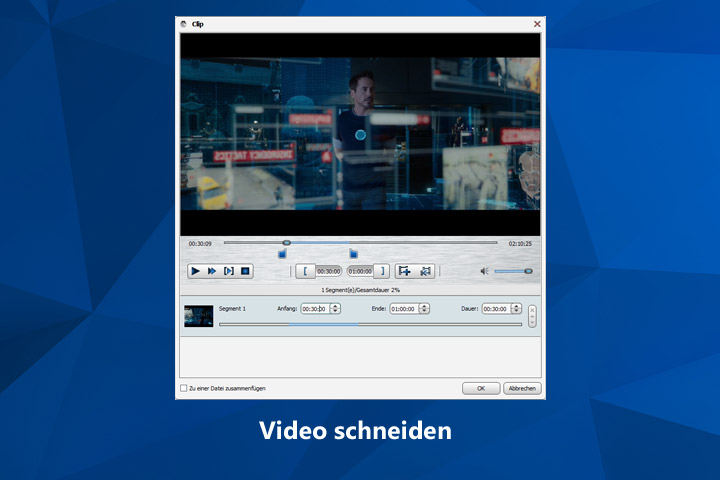Click the Ende stepper arrows

click(424, 309)
